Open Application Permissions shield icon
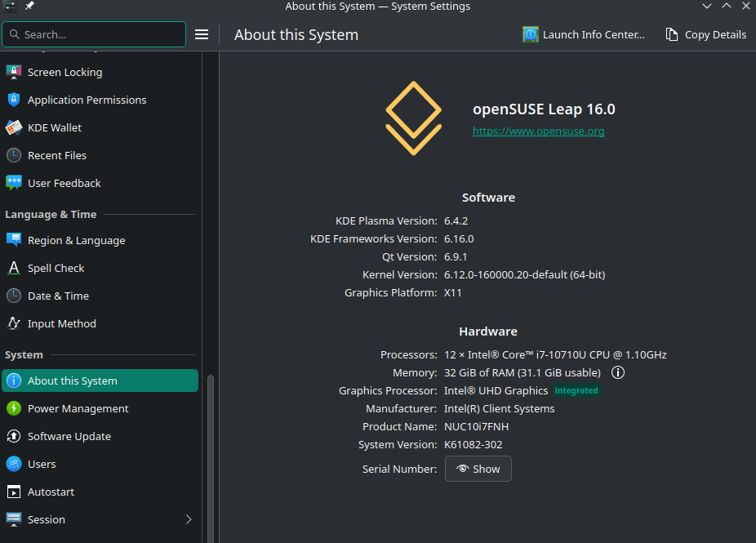Image resolution: width=756 pixels, height=543 pixels. click(x=13, y=100)
